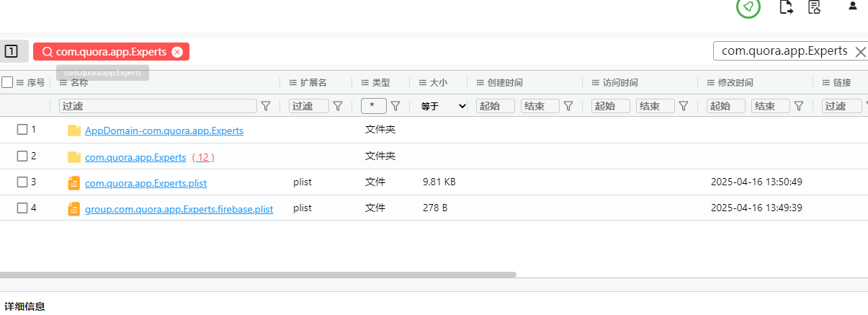Click the 9.81 KB size cell
868x315 pixels.
[x=439, y=182]
